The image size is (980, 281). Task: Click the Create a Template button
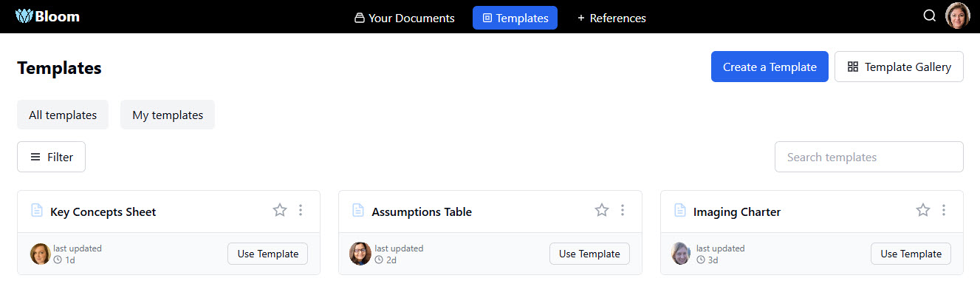(x=770, y=67)
